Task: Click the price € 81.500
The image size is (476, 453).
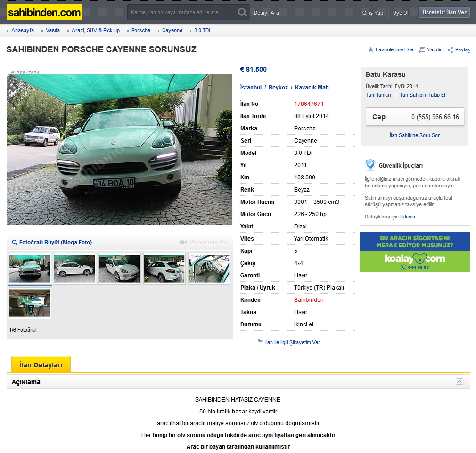Action: [x=253, y=69]
